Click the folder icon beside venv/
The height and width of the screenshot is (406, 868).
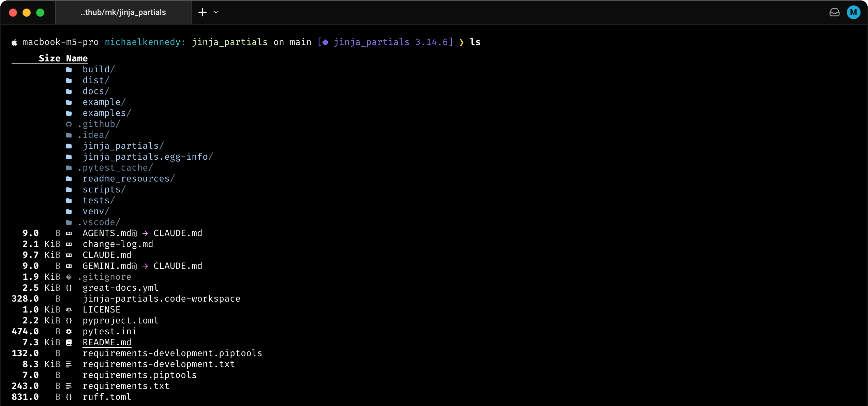point(69,212)
